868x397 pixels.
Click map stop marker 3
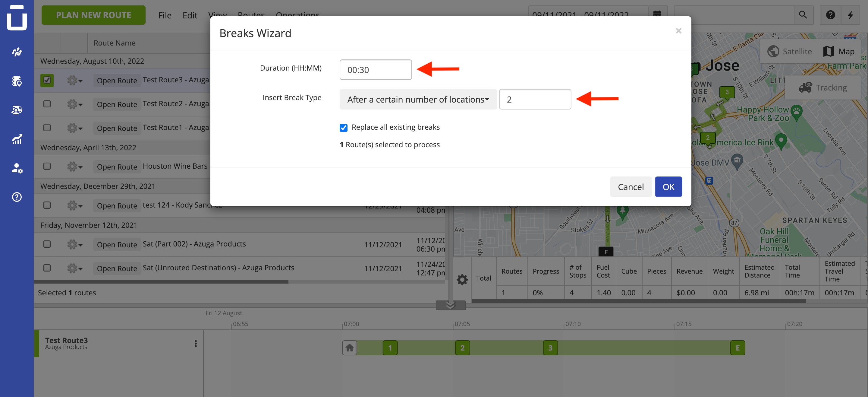tap(727, 92)
